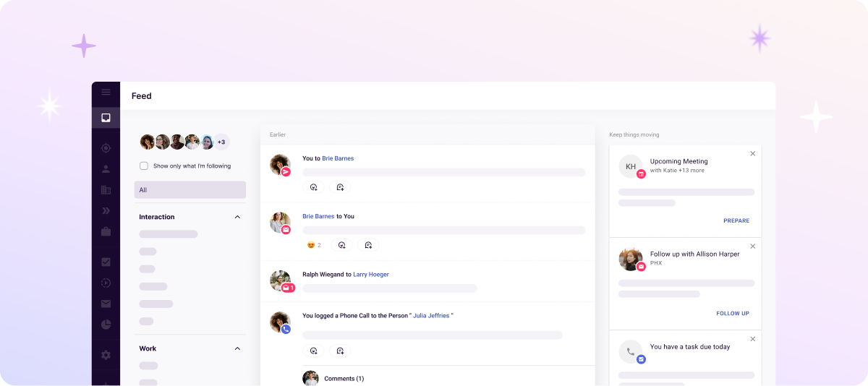Click the phone icon on task due today card
The width and height of the screenshot is (868, 386).
click(631, 351)
